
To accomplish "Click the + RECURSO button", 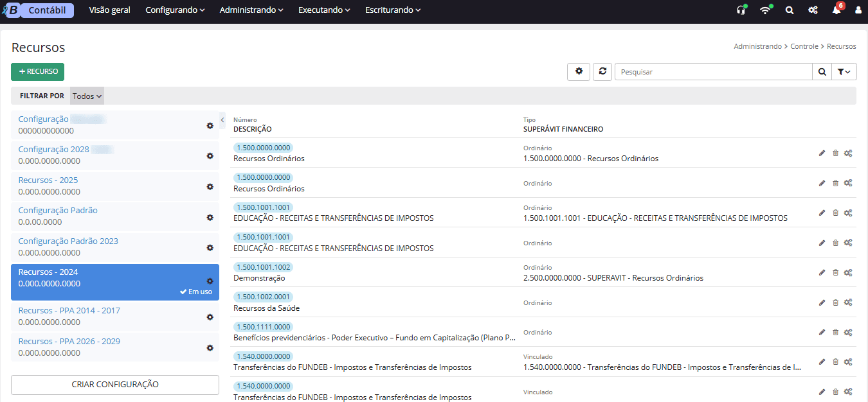I will click(x=38, y=72).
